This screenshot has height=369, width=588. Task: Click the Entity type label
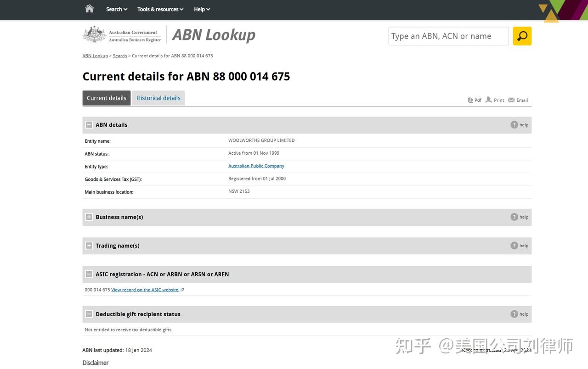[x=96, y=167]
